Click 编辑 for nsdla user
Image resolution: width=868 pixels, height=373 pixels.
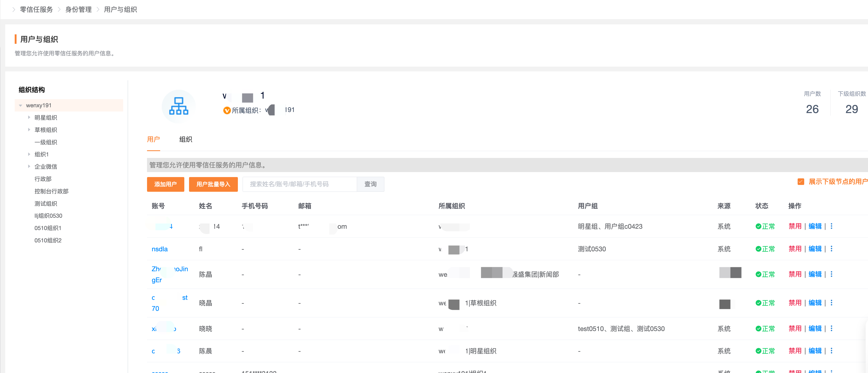815,249
